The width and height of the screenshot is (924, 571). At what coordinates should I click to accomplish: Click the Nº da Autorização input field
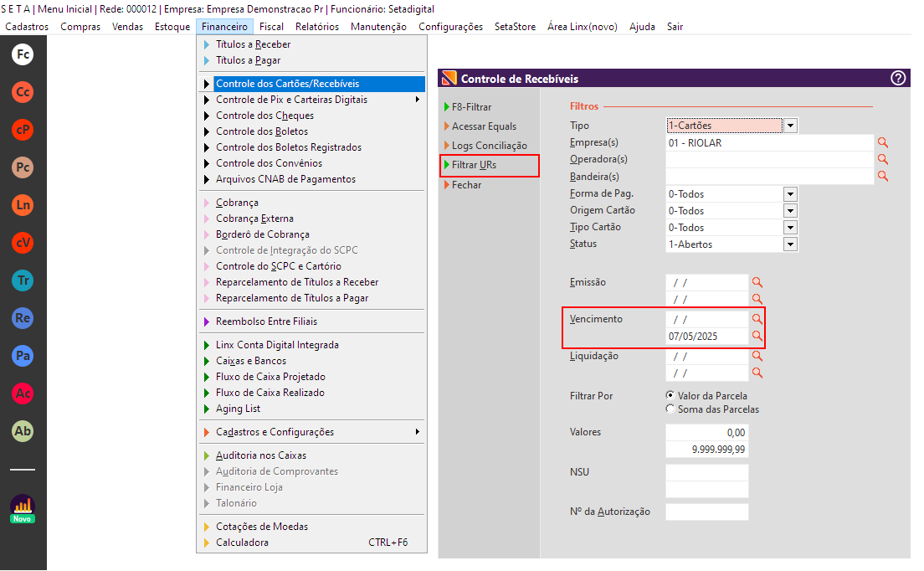[x=706, y=512]
